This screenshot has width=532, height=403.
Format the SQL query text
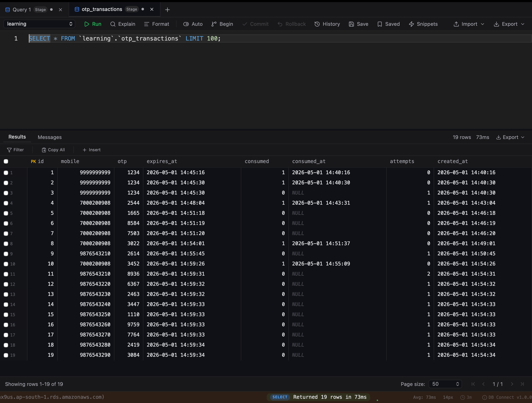[156, 24]
